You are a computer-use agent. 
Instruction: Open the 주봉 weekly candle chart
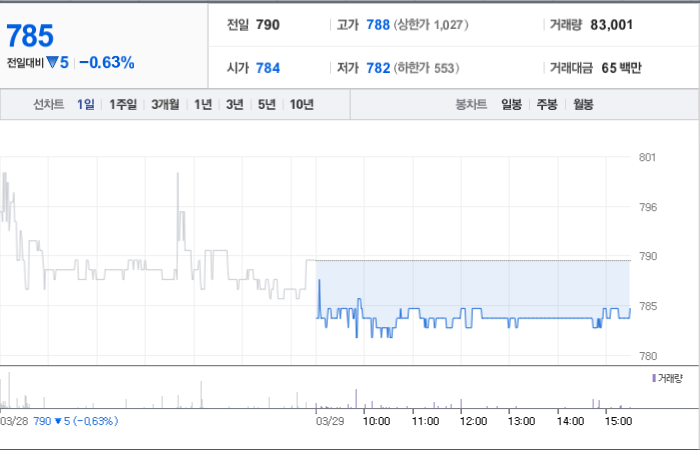(547, 104)
